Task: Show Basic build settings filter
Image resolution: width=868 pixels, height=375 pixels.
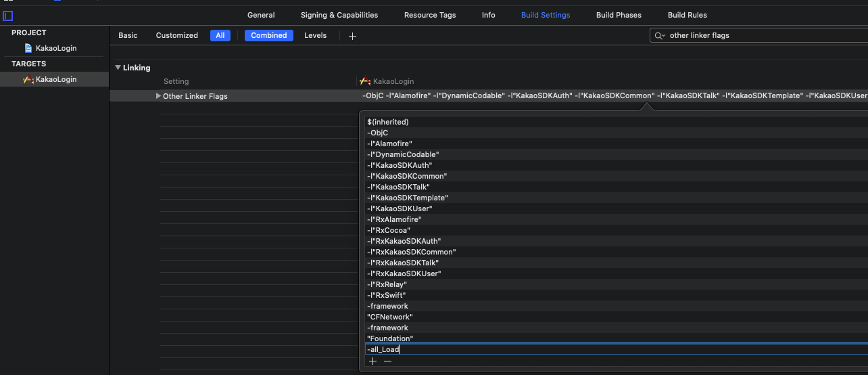Action: [x=128, y=35]
